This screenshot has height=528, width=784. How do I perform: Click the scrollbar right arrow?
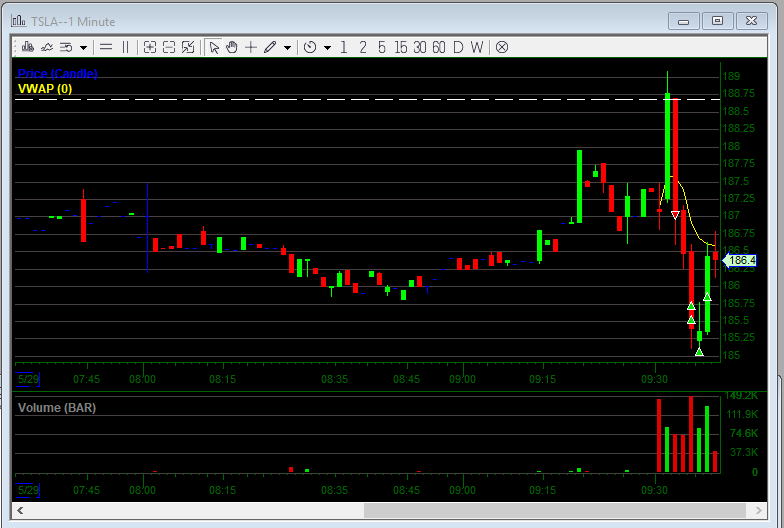[x=758, y=510]
